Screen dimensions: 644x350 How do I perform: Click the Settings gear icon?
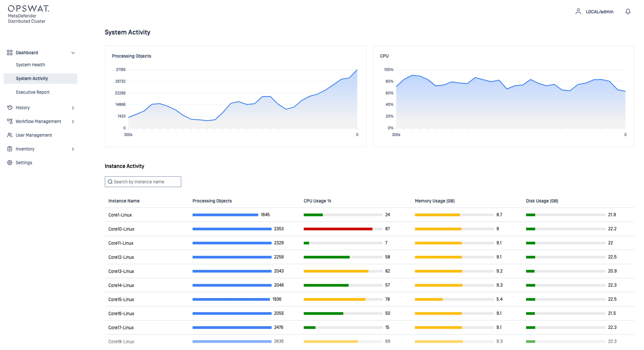(10, 163)
